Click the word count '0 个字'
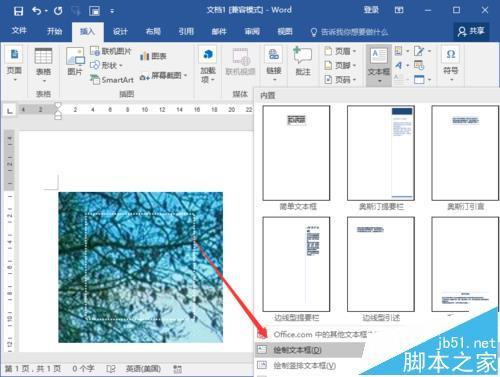 click(83, 369)
